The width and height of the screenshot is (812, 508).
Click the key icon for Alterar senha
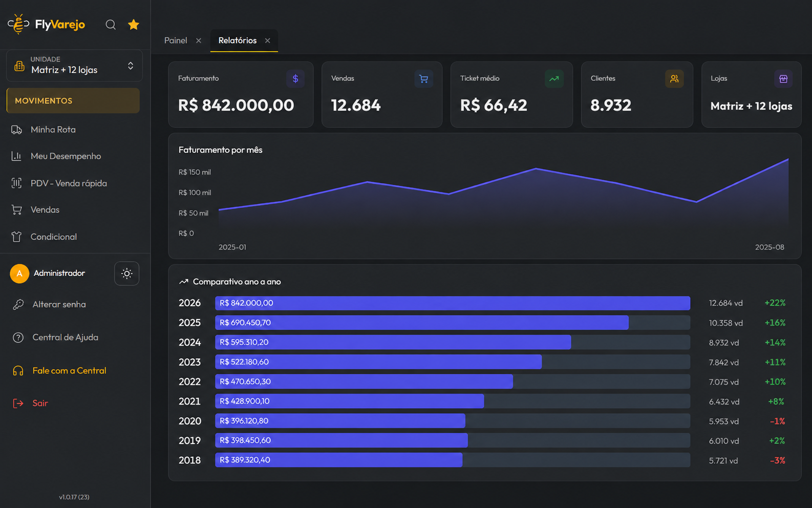coord(18,305)
